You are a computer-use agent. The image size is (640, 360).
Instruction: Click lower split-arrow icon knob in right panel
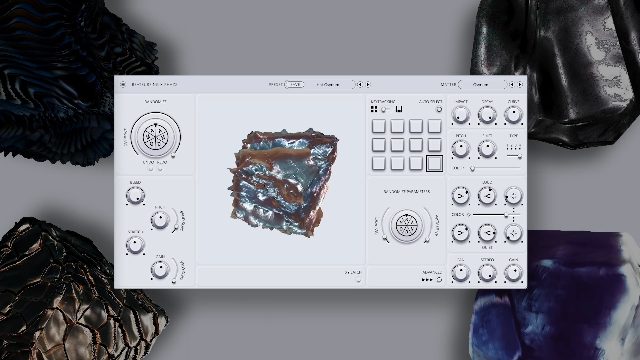487,233
